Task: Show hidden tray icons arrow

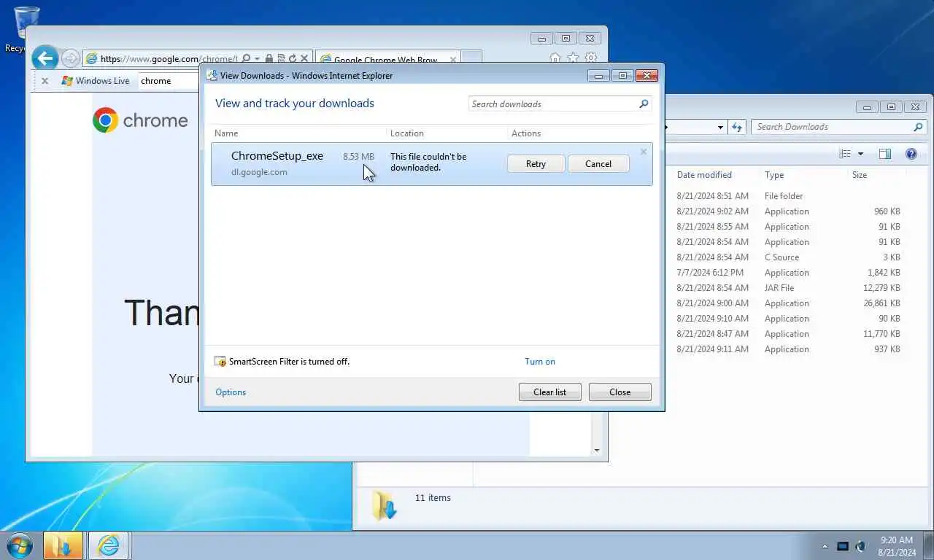Action: (825, 546)
